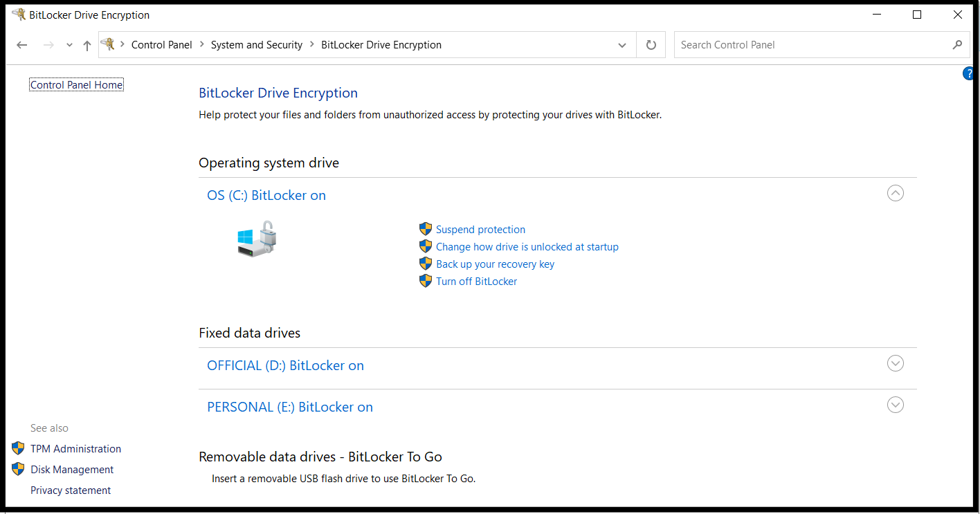Click the Disk Management drive icon

point(18,469)
